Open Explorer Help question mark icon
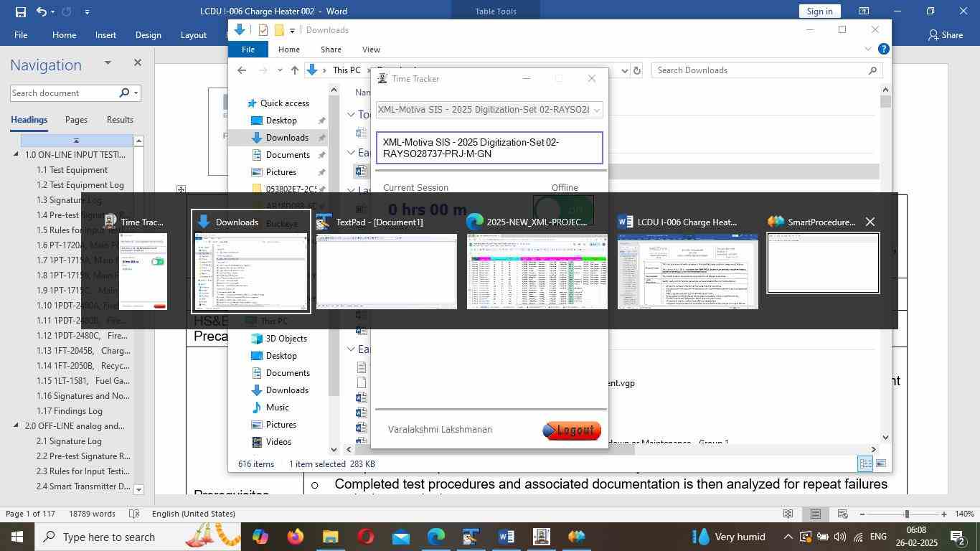Image resolution: width=980 pixels, height=551 pixels. [884, 49]
